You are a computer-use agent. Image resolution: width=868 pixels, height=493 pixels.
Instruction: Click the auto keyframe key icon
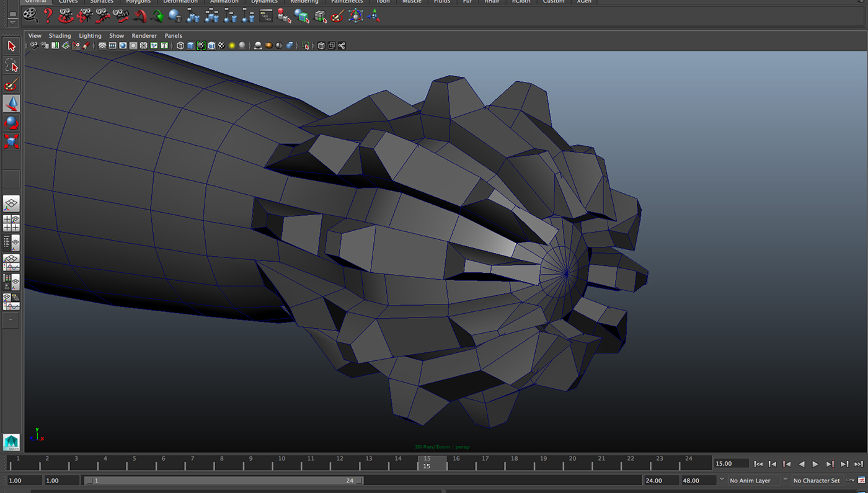coord(851,481)
